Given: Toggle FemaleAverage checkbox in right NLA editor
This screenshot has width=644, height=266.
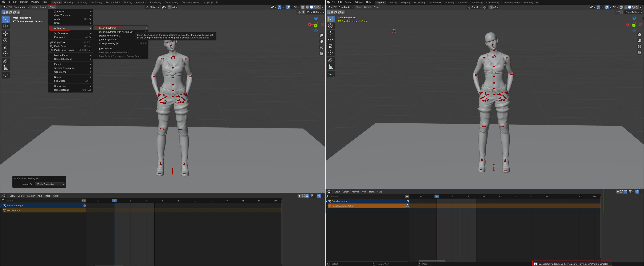Looking at the screenshot, I should pos(408,201).
